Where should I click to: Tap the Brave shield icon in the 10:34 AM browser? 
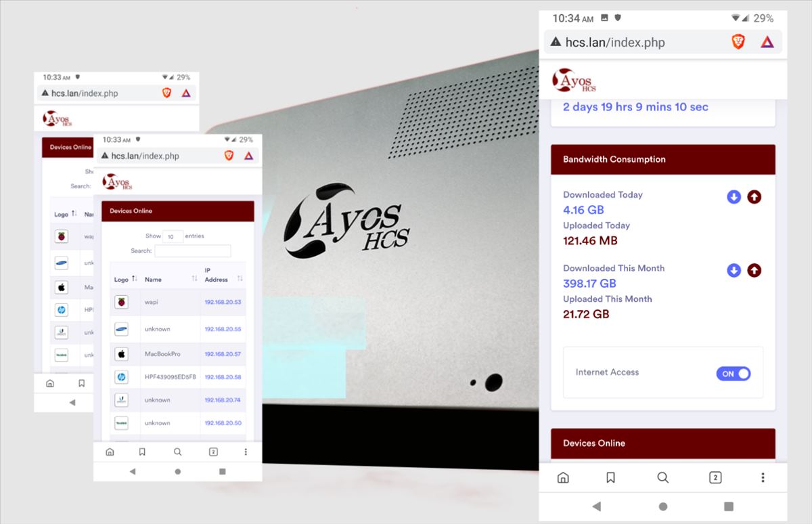coord(738,42)
